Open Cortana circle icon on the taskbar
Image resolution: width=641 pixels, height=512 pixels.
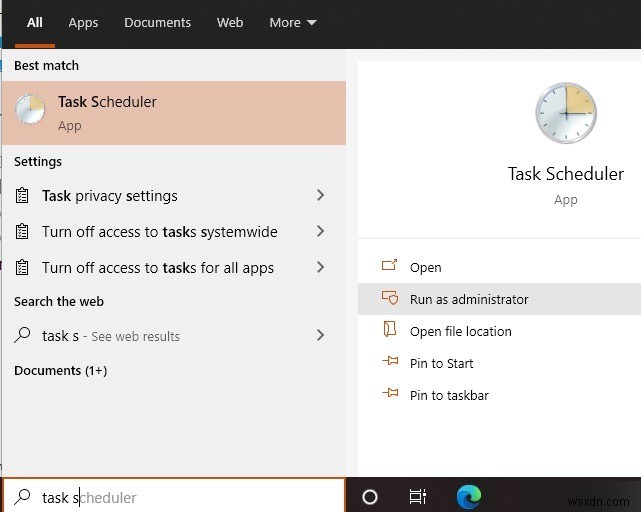tap(370, 497)
